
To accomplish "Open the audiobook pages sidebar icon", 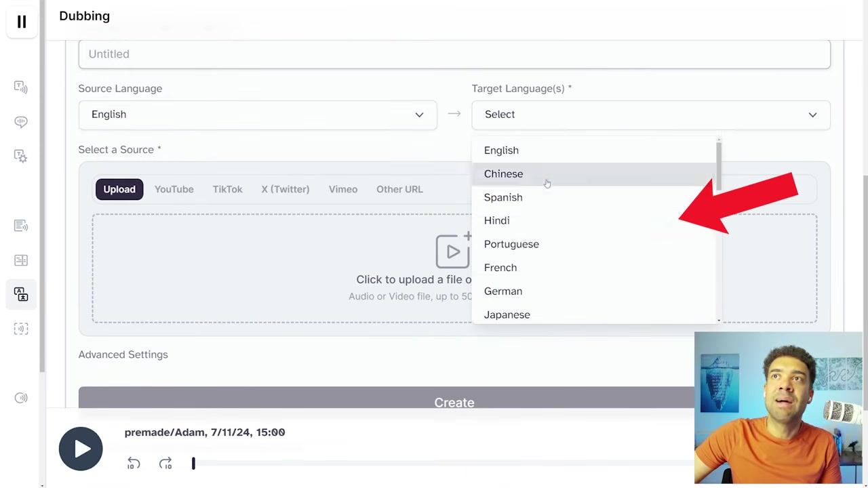I will [21, 260].
